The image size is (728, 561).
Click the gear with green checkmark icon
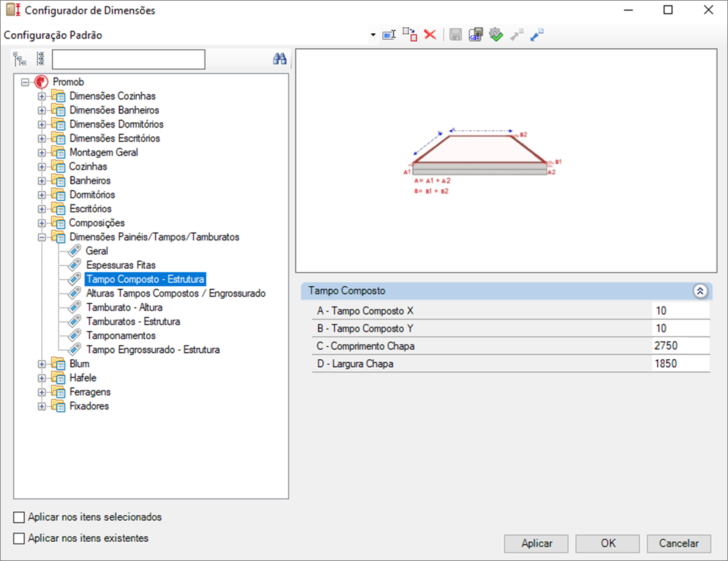(496, 35)
